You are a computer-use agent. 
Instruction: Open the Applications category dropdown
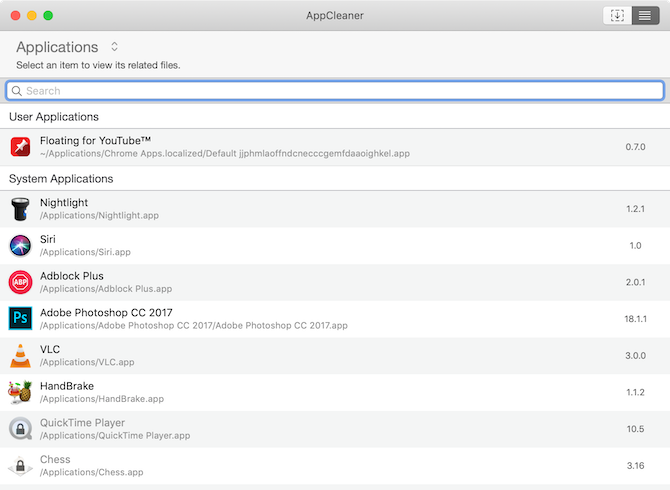tap(115, 47)
